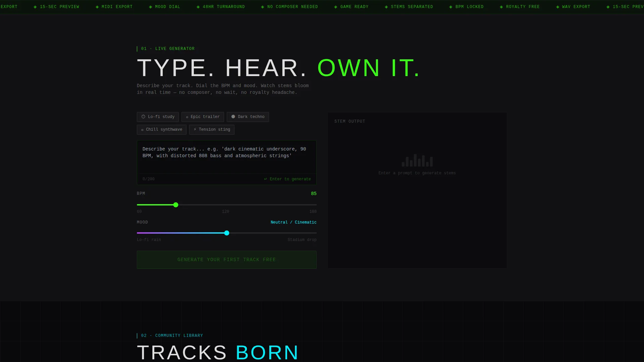Click the equalizer bars icon in Stem Output

(x=417, y=160)
